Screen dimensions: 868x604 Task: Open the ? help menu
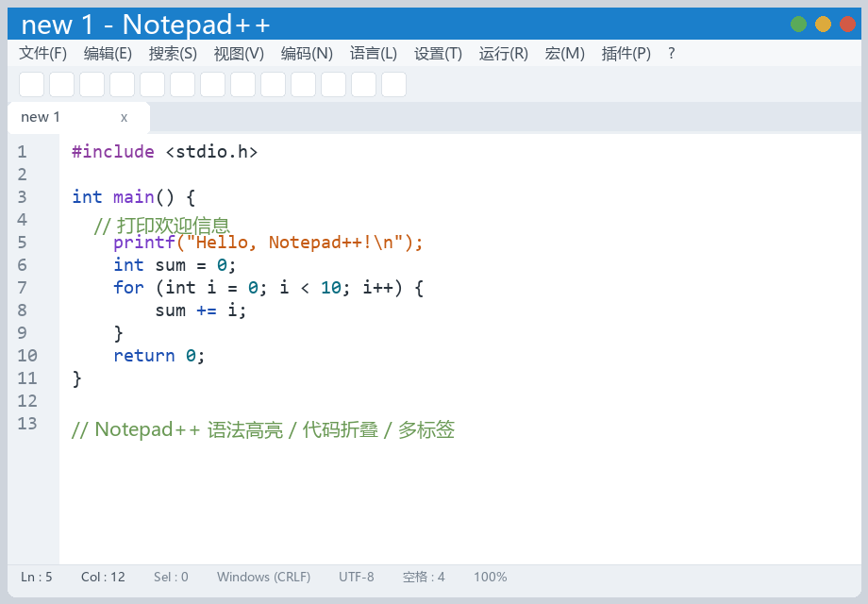point(672,54)
